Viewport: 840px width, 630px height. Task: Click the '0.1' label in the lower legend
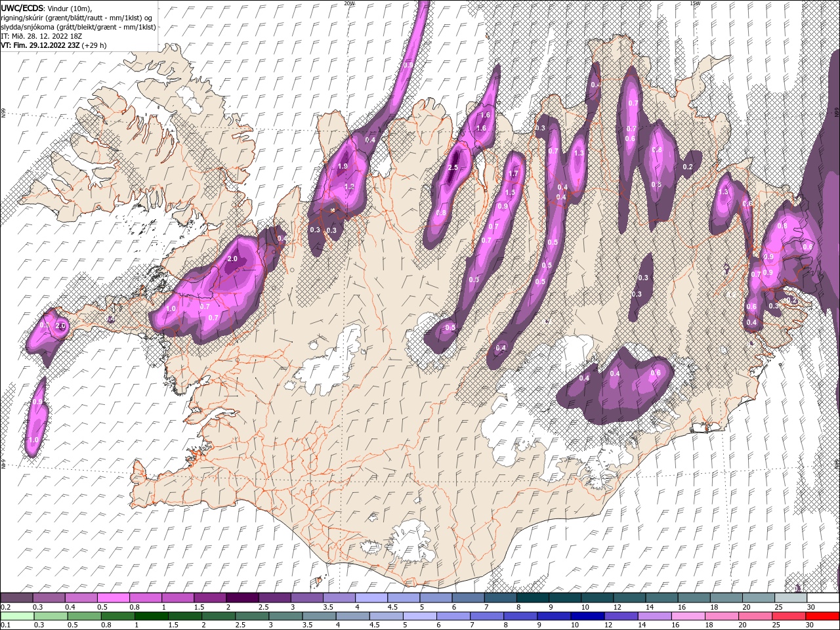[5, 625]
